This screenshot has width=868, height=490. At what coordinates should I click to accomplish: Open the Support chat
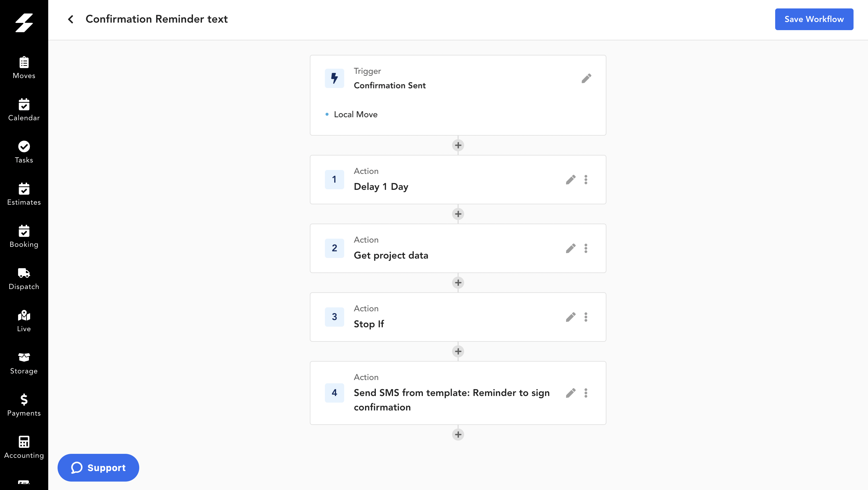[x=98, y=467]
